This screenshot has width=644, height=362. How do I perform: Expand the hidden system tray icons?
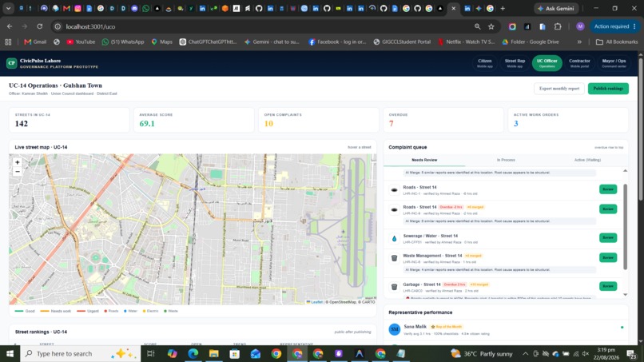coord(525,353)
